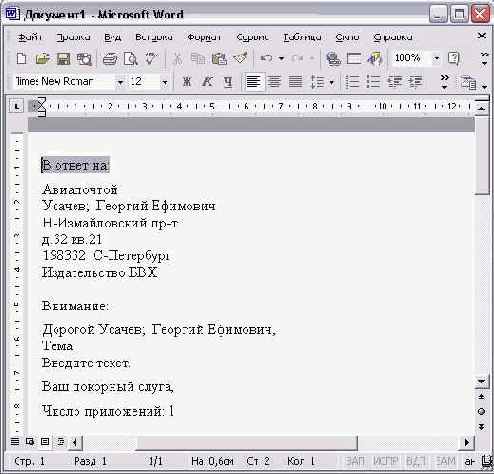The image size is (494, 474).
Task: Insert a hyperlink with the globe icon
Action: [333, 59]
